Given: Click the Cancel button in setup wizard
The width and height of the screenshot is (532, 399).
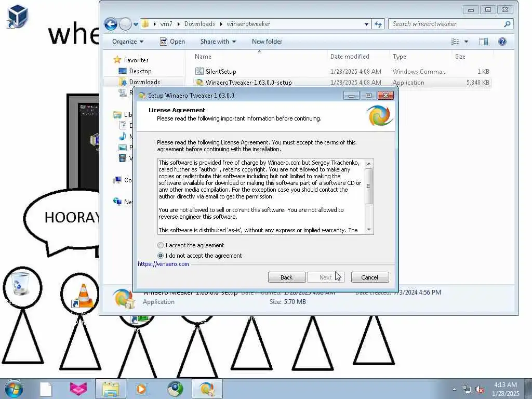Looking at the screenshot, I should (x=370, y=277).
